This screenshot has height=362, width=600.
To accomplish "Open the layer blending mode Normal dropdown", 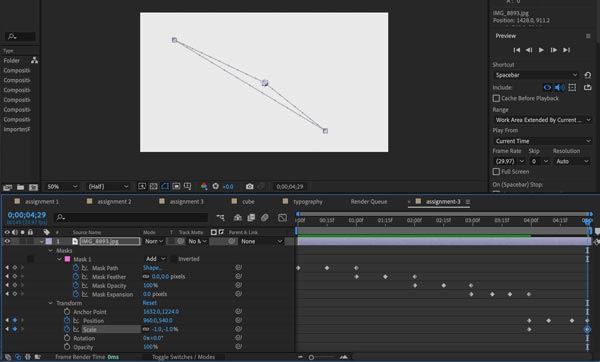I will (x=153, y=241).
